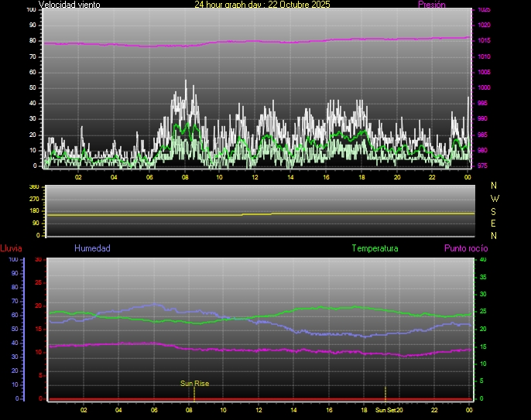The height and width of the screenshot is (420, 531).
Task: Click the '180' wind direction axis value
Action: 33,211
